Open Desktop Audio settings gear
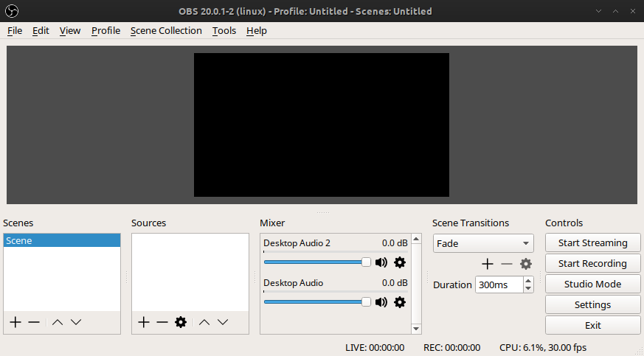Screen dimensions: 644x356 click(400, 302)
